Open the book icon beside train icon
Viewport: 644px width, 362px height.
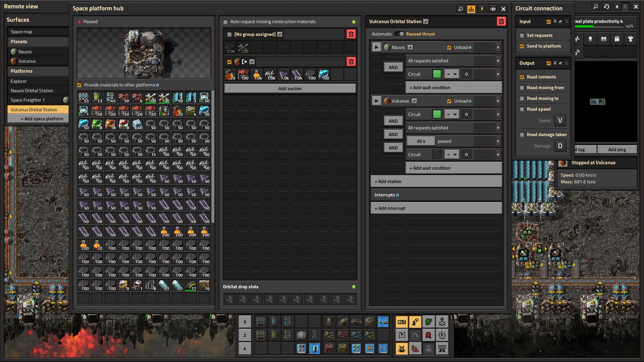coord(603,39)
